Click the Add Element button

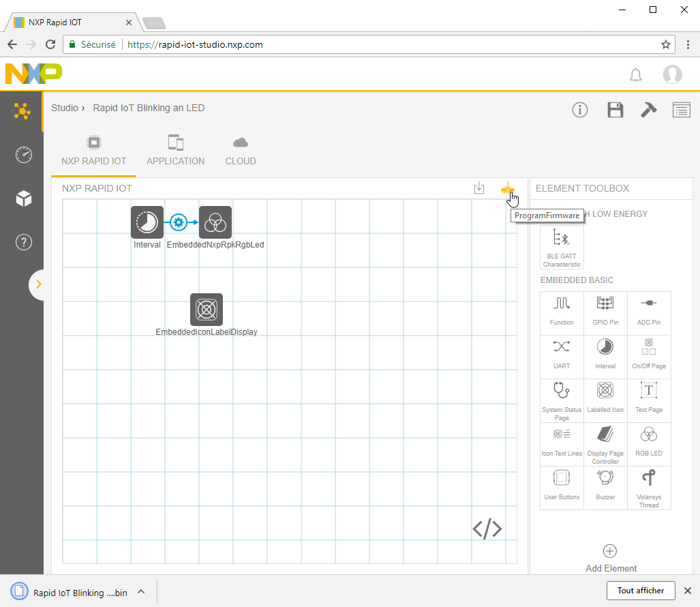tap(611, 558)
